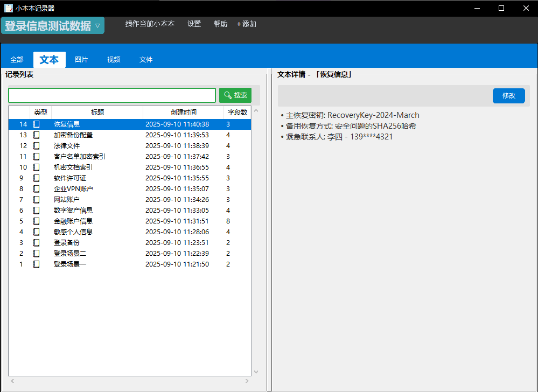Click the type icon for 网站账户 row
Screen dimensions: 538x392
pyautogui.click(x=37, y=200)
